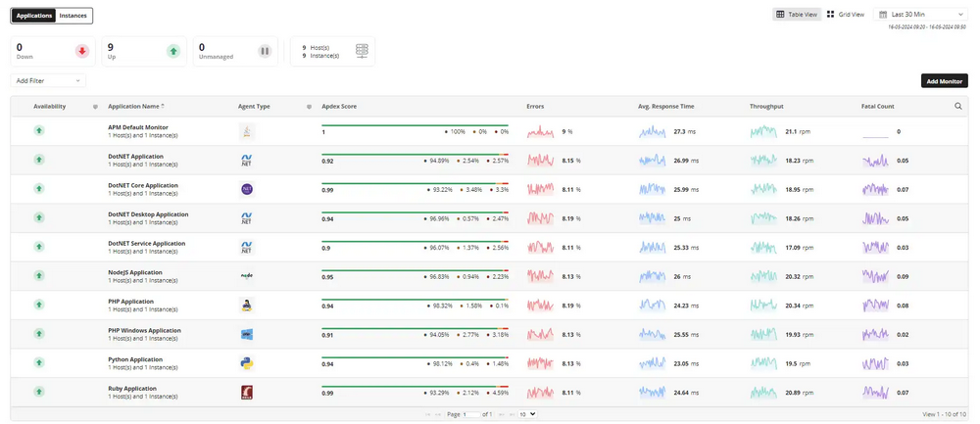Select the Applications tab

click(34, 16)
